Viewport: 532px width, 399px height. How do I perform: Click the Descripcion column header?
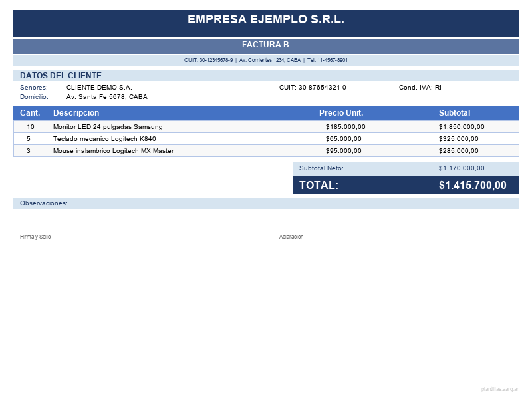(76, 113)
